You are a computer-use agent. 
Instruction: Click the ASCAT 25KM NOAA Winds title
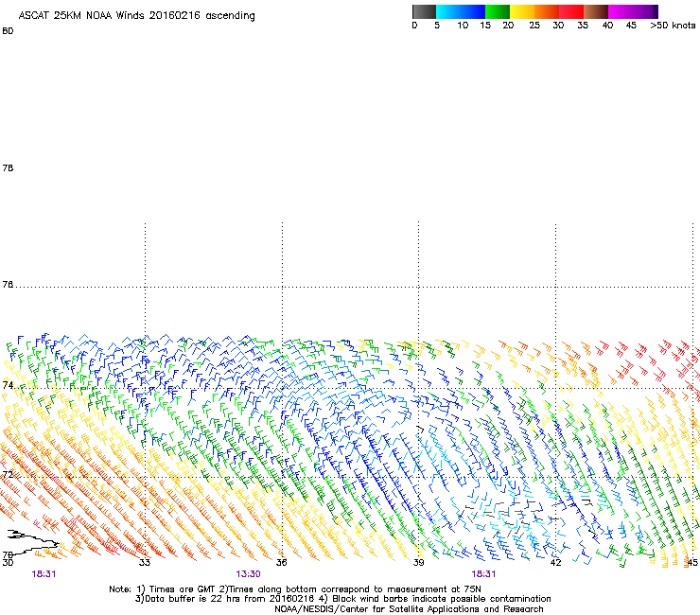[136, 16]
